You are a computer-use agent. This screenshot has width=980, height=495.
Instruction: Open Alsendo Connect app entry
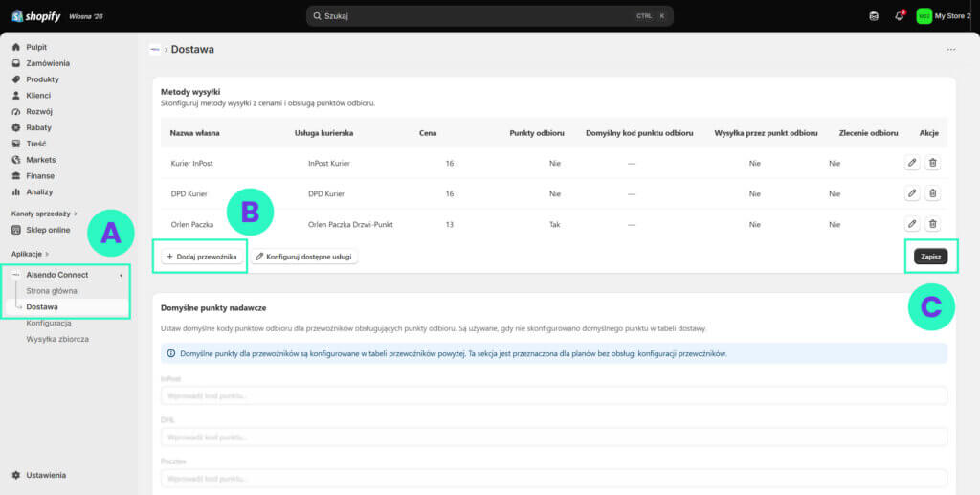(x=56, y=275)
